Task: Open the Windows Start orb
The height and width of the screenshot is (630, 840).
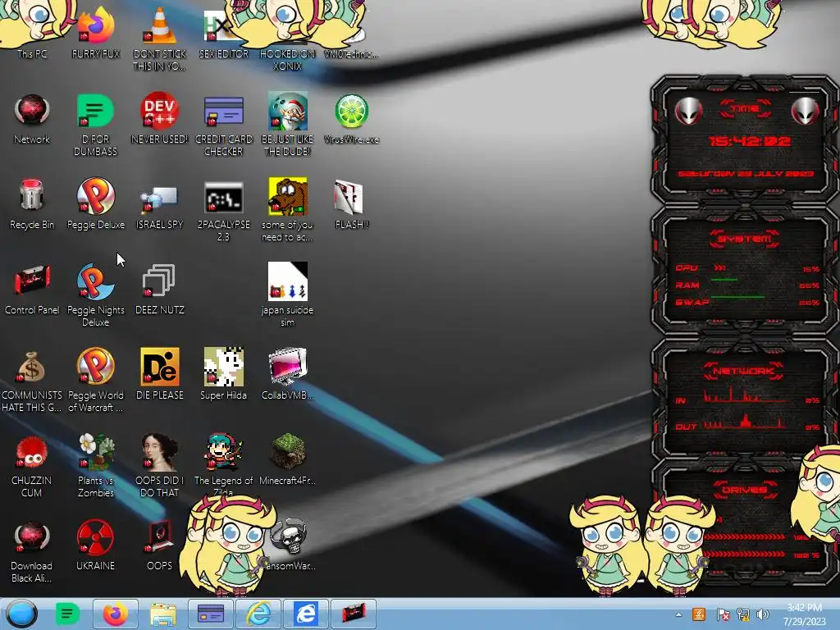Action: (21, 614)
